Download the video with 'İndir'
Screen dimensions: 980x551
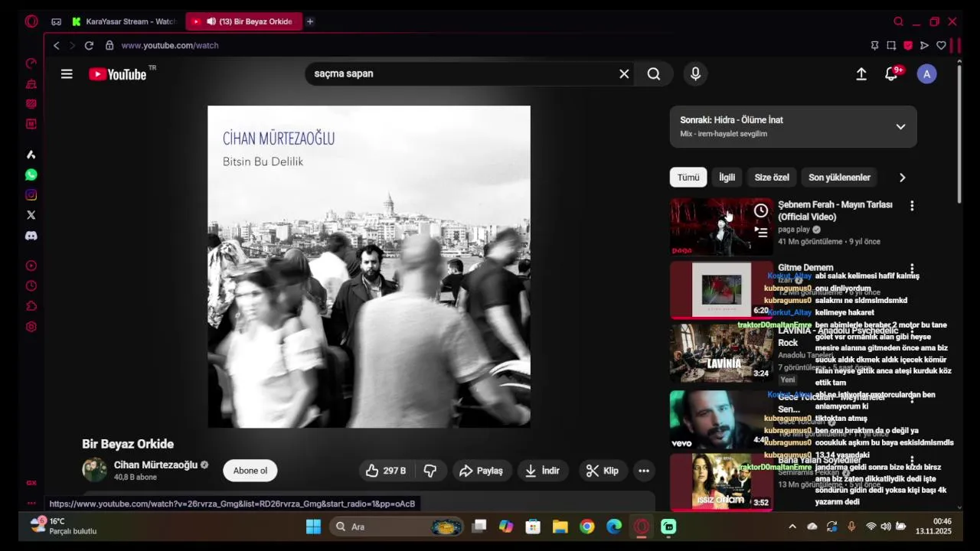tap(543, 471)
